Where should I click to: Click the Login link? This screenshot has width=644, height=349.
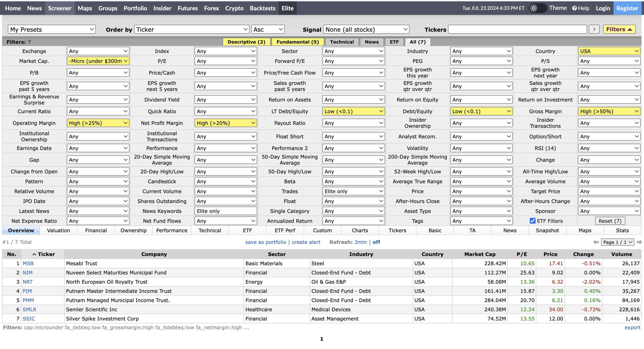point(603,8)
